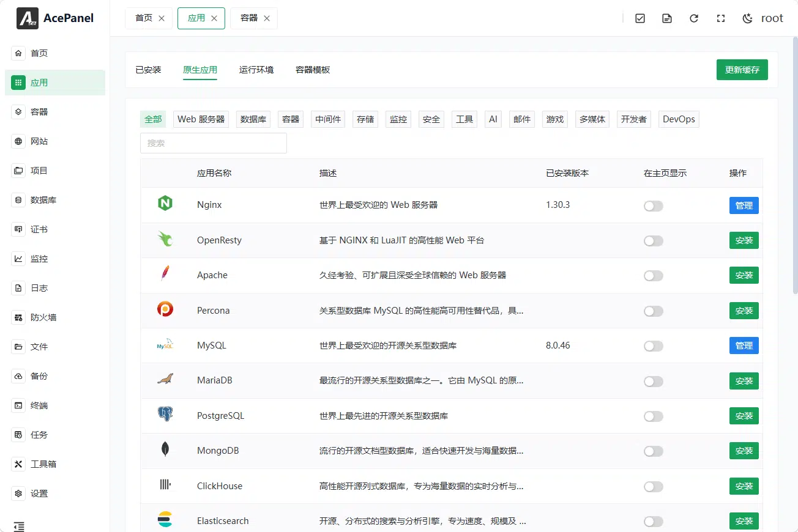Open the document notes icon in header

(x=667, y=18)
